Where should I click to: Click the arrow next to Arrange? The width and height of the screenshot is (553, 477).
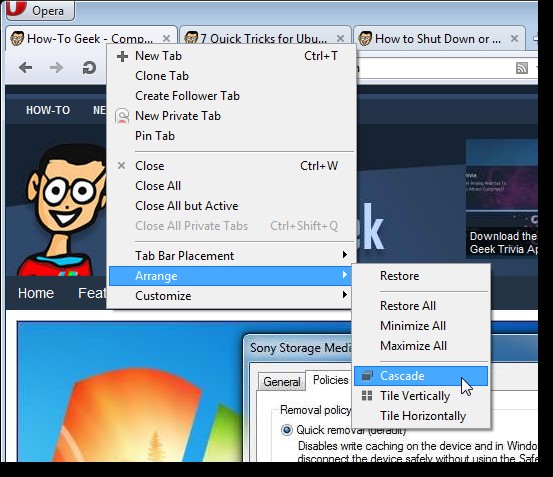[x=345, y=275]
